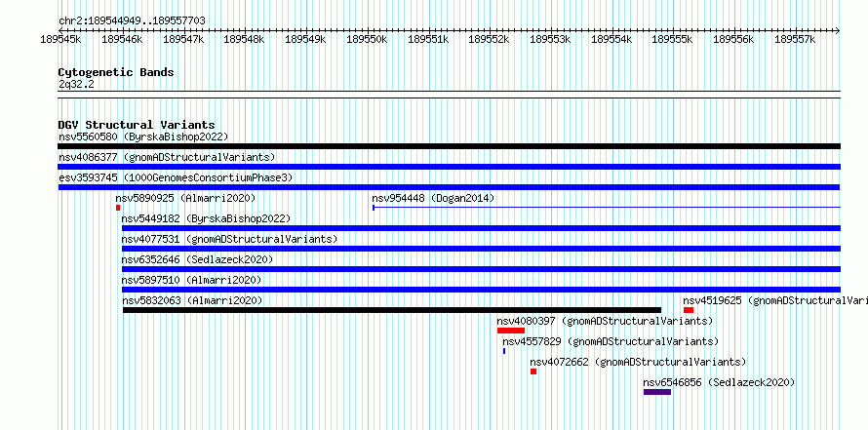Click the 2q32.2 band label
Image resolution: width=868 pixels, height=430 pixels.
point(76,84)
